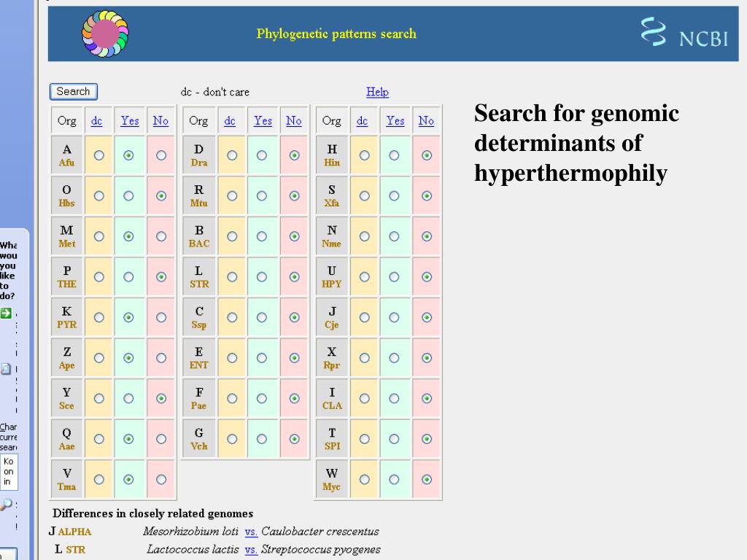This screenshot has height=560, width=747.
Task: Click the Dra organism label
Action: (199, 163)
